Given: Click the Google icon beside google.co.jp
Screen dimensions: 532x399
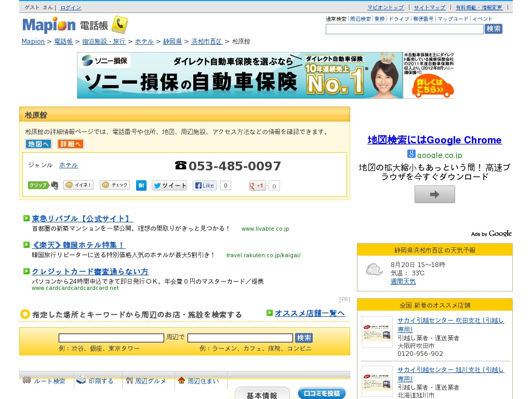Looking at the screenshot, I should tap(411, 154).
